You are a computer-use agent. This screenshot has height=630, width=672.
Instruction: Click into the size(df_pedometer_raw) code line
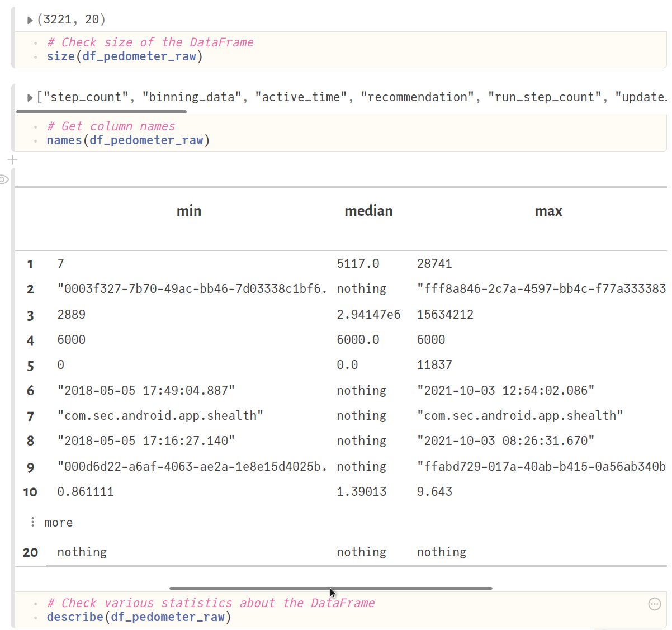pyautogui.click(x=125, y=56)
